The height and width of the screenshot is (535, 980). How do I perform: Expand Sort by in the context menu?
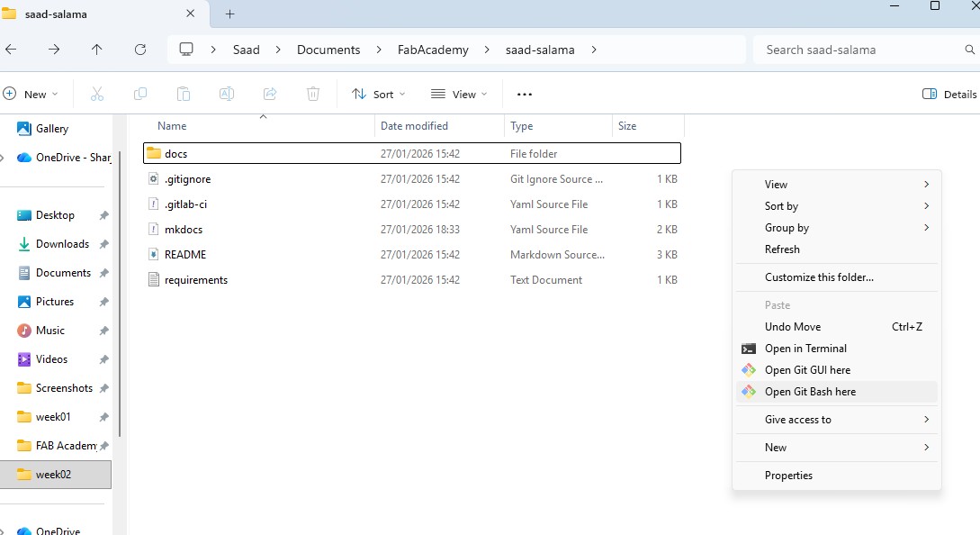tap(837, 206)
